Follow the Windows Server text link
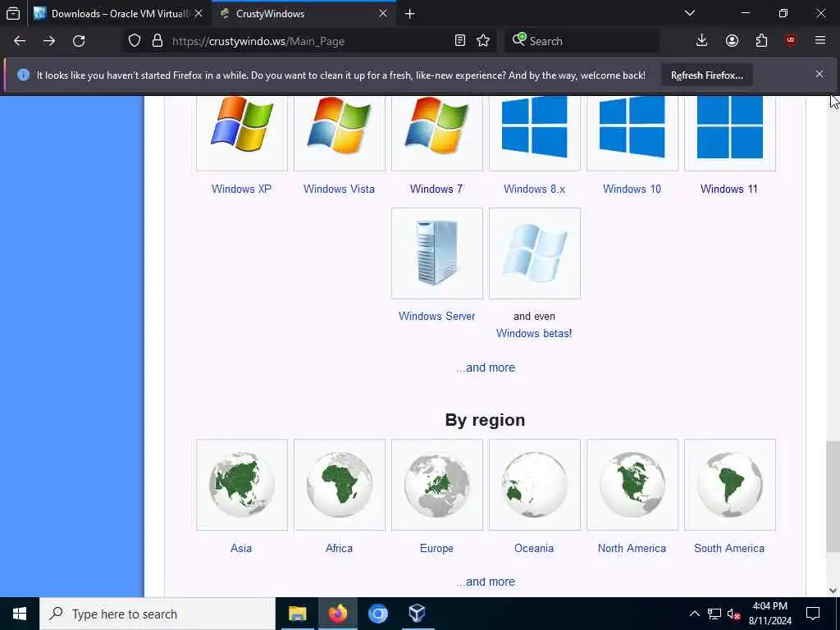 [x=436, y=316]
